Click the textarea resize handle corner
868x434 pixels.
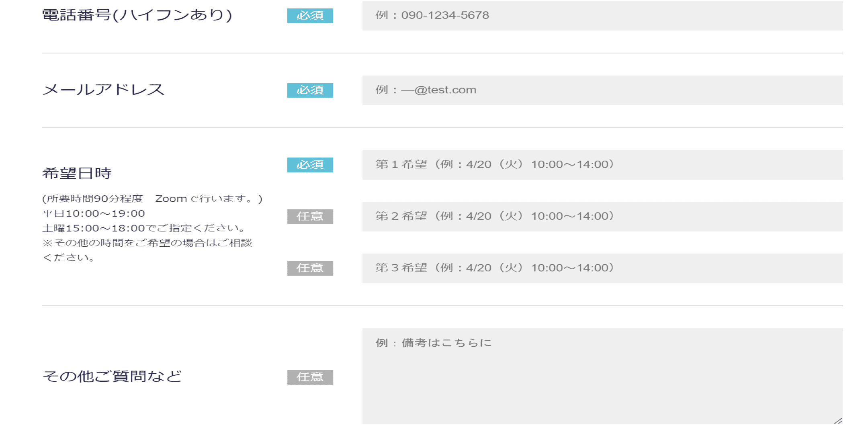pyautogui.click(x=838, y=420)
